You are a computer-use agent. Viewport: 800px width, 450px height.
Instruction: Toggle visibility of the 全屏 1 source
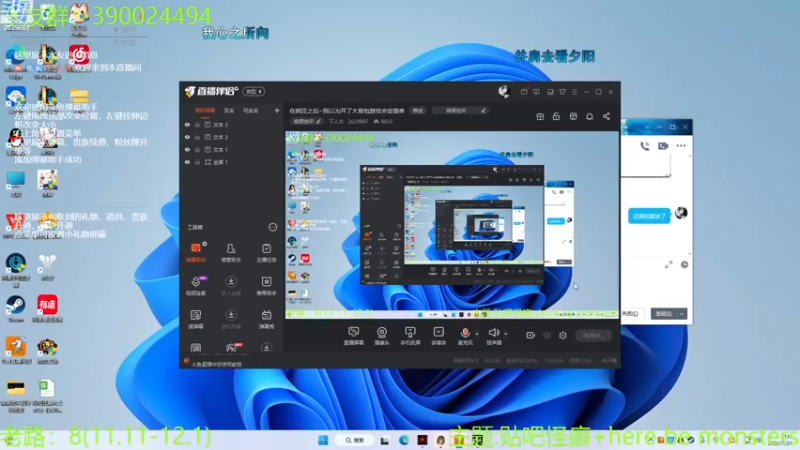click(187, 162)
